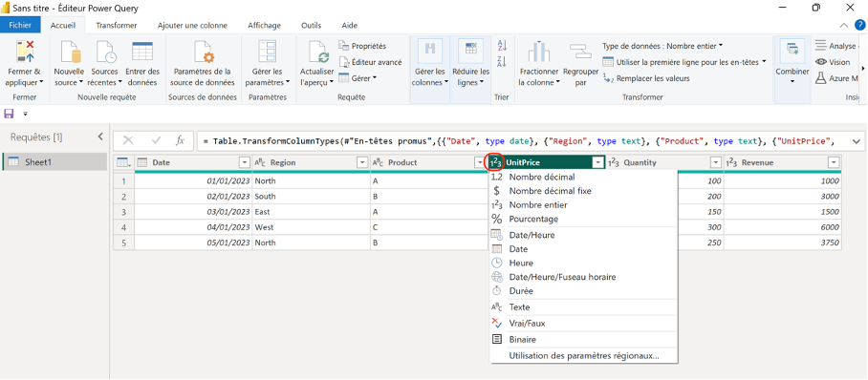
Task: Open the Product column filter dropdown
Action: (x=479, y=162)
